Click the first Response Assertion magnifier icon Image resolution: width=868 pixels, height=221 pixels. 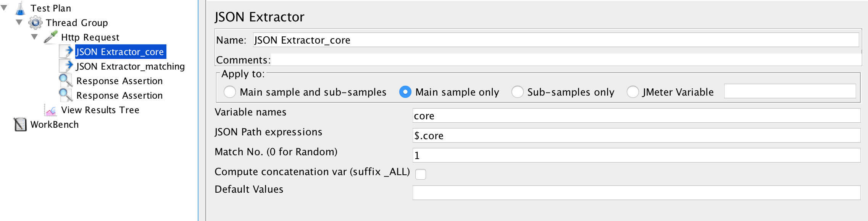[x=65, y=81]
